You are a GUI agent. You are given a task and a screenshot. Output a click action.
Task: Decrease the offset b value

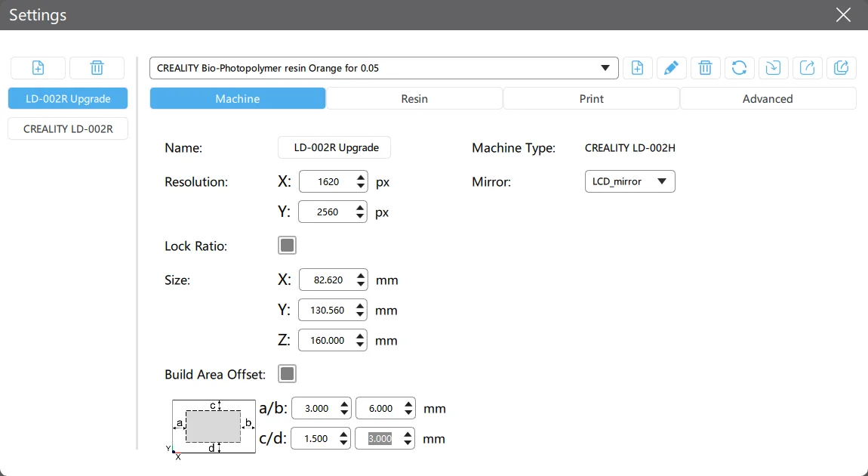coord(408,413)
